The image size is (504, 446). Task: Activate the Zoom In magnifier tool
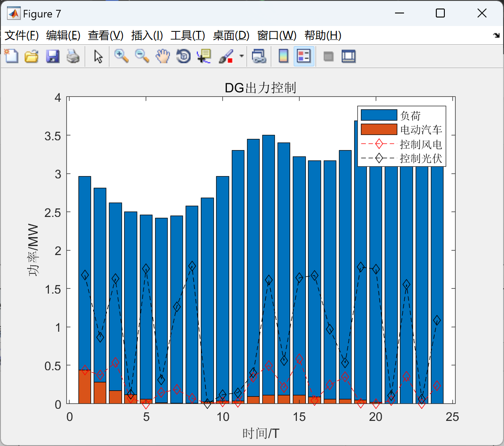pyautogui.click(x=121, y=56)
